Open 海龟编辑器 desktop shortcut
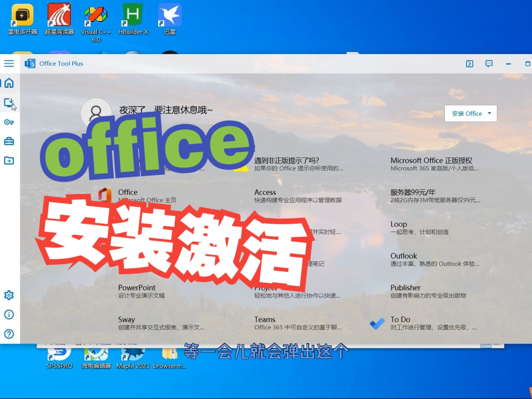Viewport: 532px width, 399px height. [96, 358]
